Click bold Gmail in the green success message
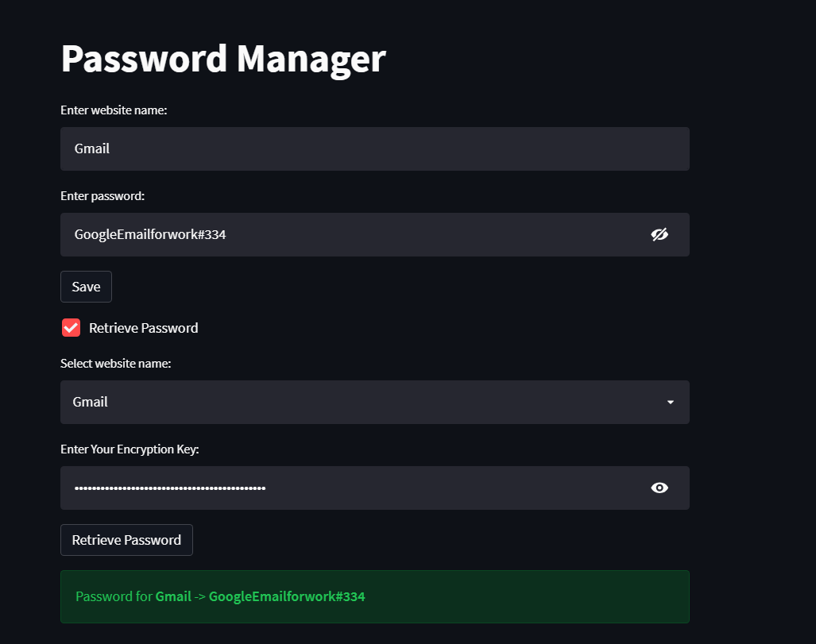Viewport: 816px width, 644px height. (x=173, y=596)
